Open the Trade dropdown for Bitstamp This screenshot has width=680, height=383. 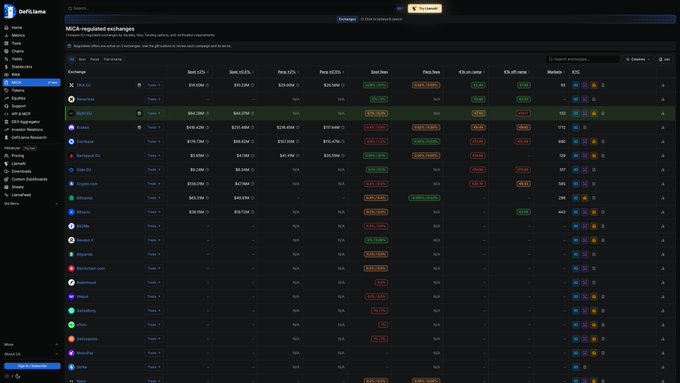154,198
